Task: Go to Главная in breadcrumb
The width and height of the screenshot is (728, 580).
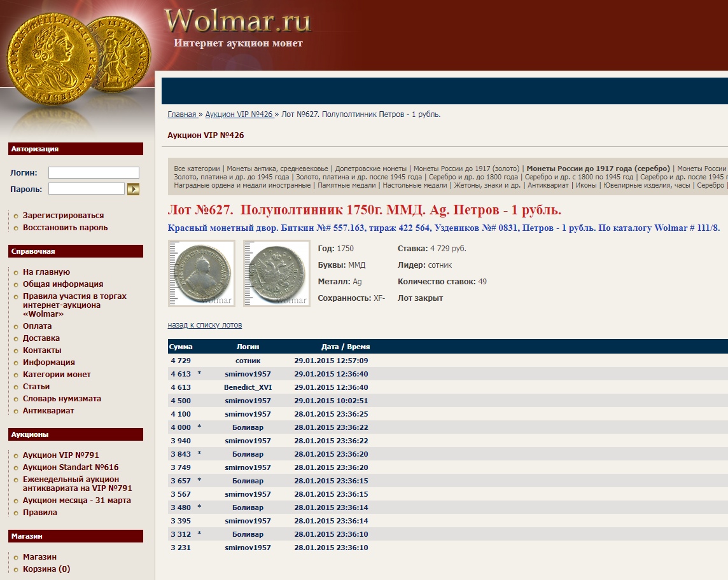Action: [x=182, y=114]
